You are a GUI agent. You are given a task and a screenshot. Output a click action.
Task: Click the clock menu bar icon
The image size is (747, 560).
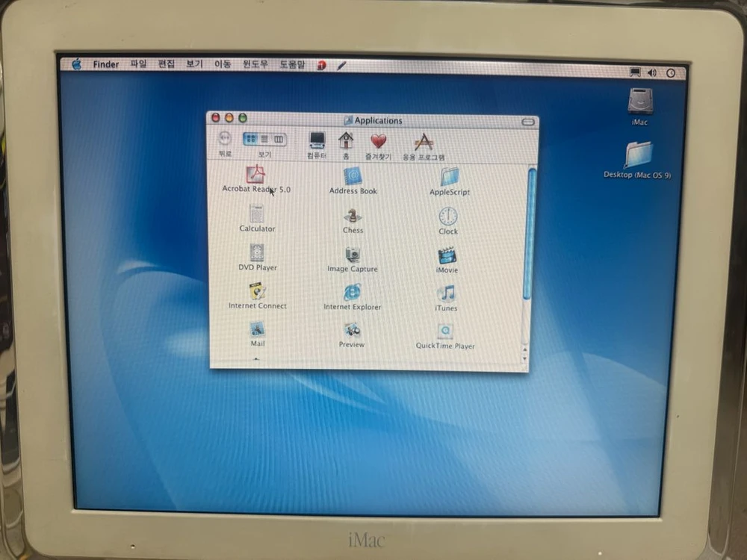(x=671, y=73)
